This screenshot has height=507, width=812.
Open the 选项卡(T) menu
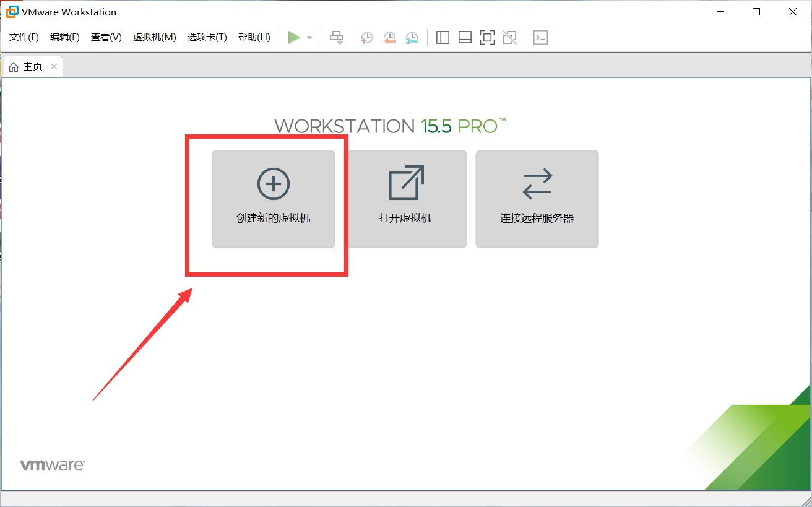(207, 37)
